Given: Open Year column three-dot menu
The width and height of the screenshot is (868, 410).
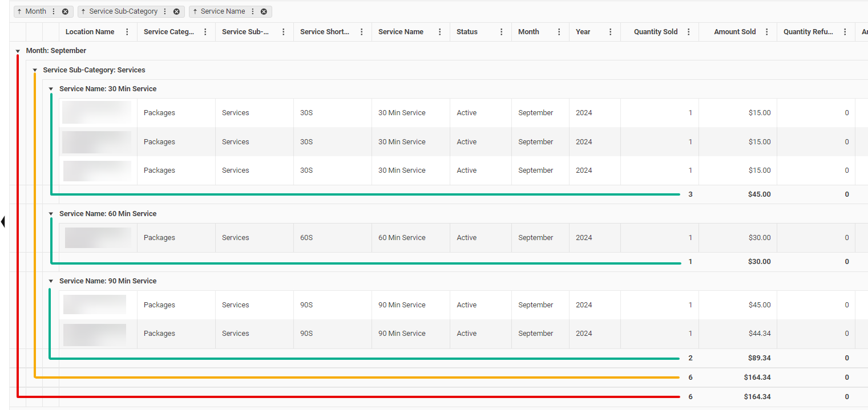Looking at the screenshot, I should pyautogui.click(x=611, y=32).
